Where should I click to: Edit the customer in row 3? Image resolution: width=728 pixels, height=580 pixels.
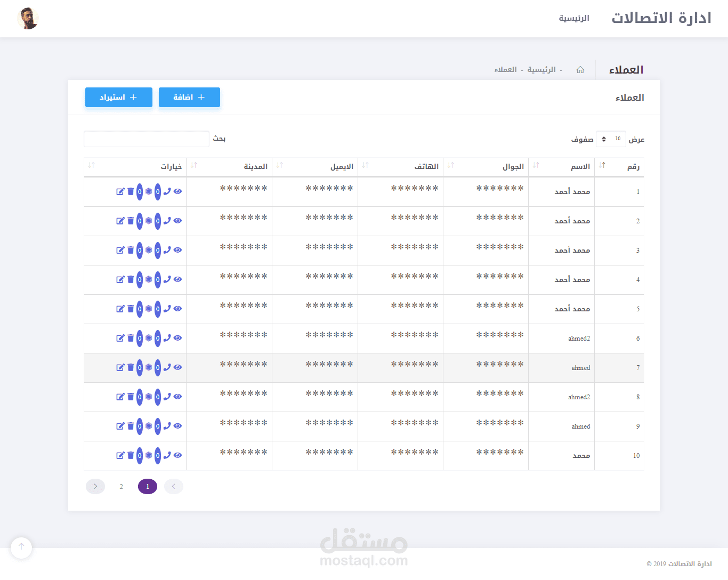pyautogui.click(x=120, y=250)
